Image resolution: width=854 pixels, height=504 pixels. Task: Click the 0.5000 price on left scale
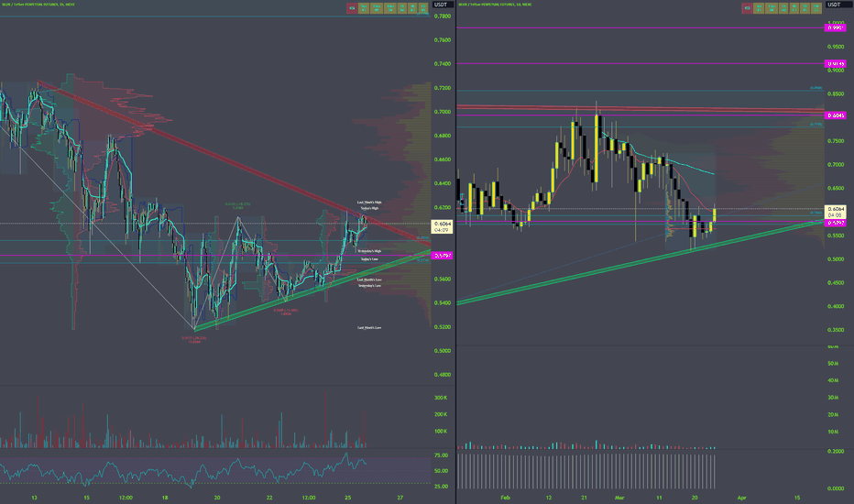click(443, 351)
